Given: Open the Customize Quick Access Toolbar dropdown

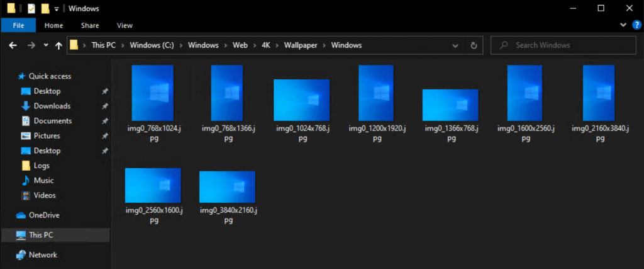Looking at the screenshot, I should coord(56,9).
